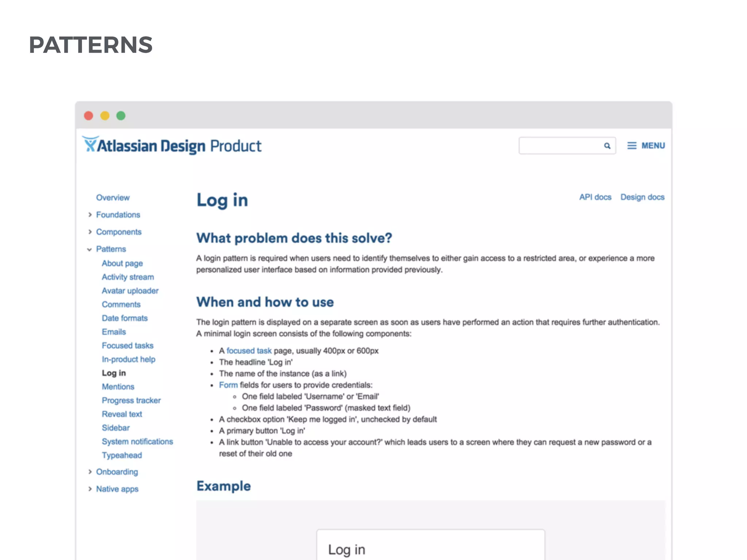Expand the Components tree chevron
This screenshot has width=747, height=560.
click(90, 232)
